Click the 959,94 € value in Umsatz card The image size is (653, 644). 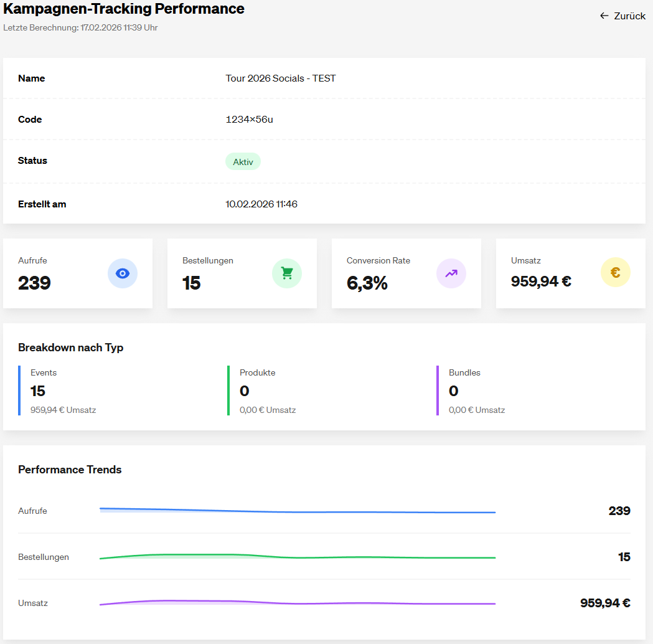(x=541, y=282)
